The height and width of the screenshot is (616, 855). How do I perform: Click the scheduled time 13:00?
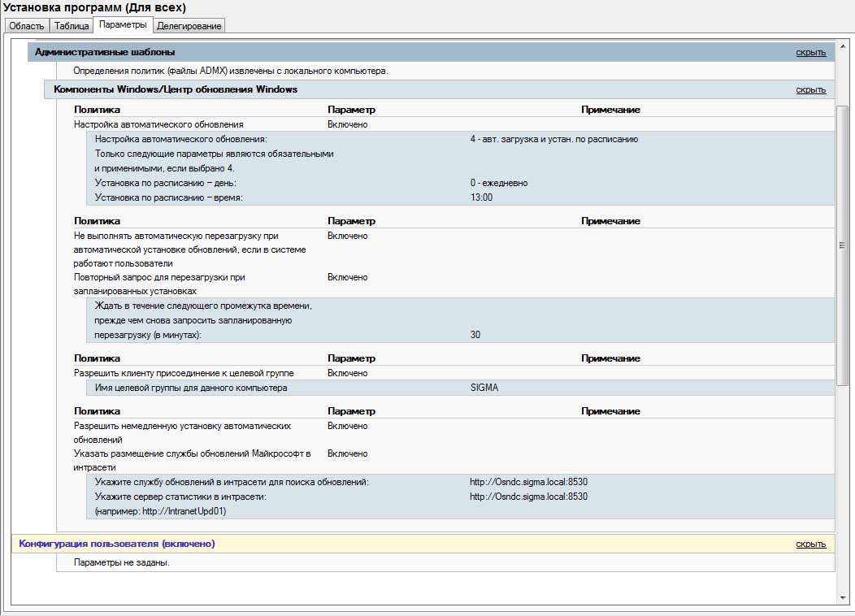point(481,197)
